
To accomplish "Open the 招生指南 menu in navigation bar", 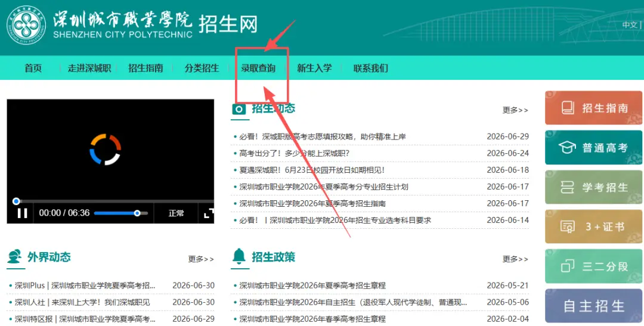I will (145, 68).
